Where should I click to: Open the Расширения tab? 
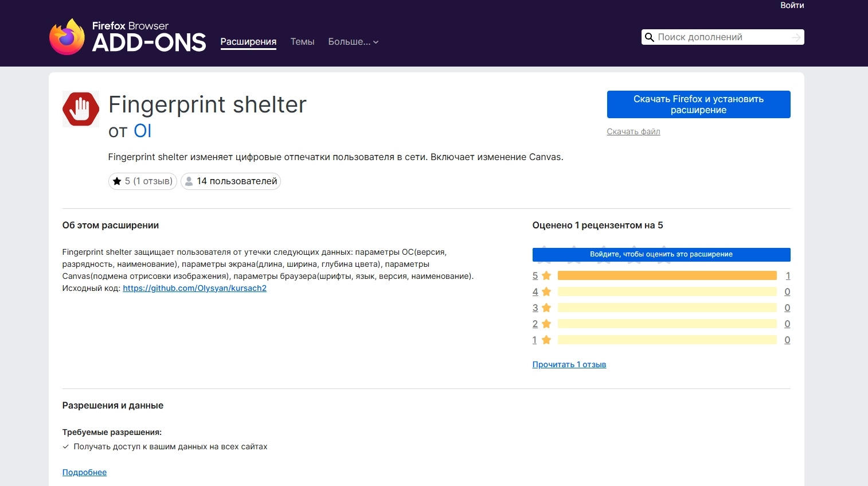pyautogui.click(x=248, y=42)
